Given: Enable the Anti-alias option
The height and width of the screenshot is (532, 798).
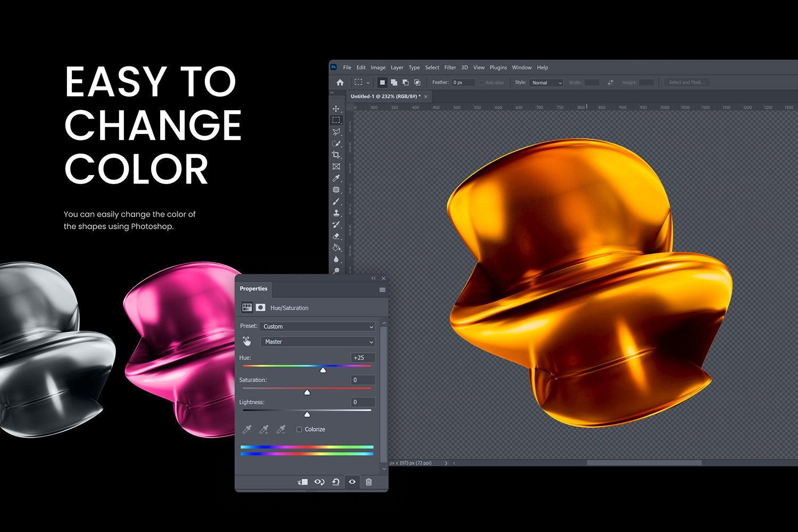Looking at the screenshot, I should (480, 82).
